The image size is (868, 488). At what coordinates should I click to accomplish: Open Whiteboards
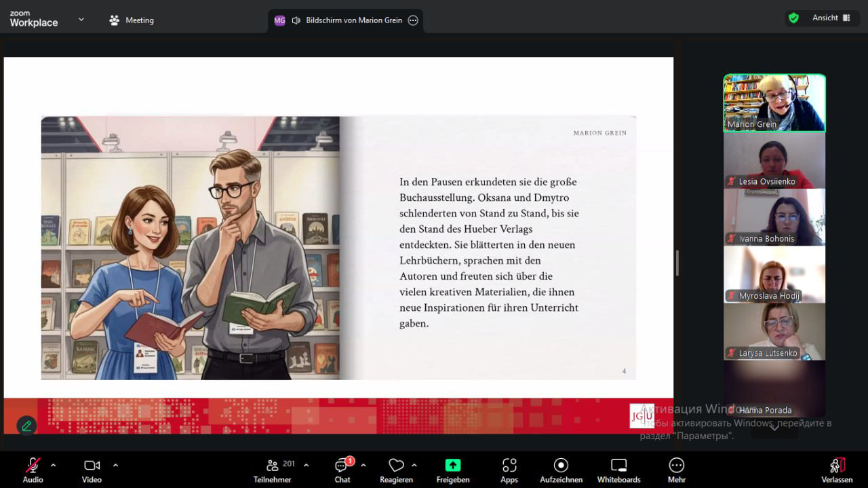[618, 470]
